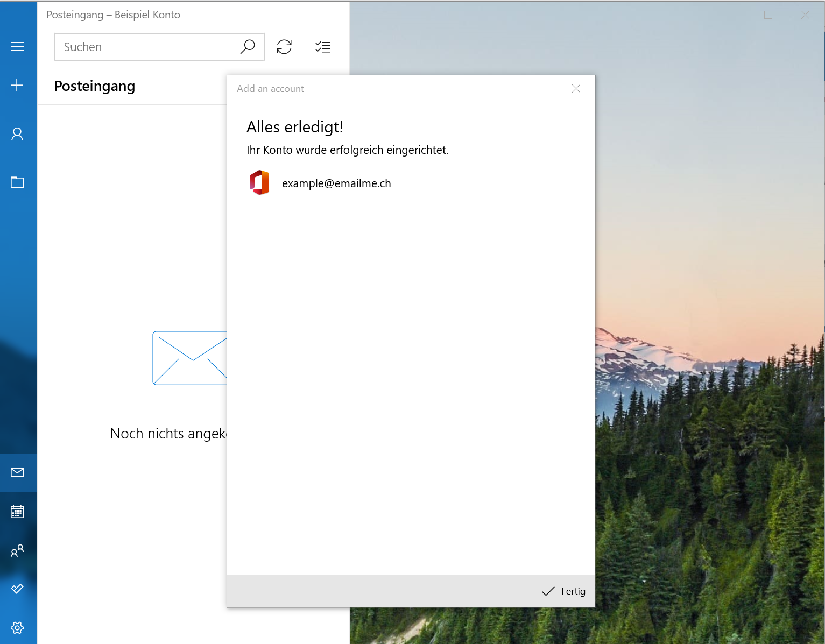825x644 pixels.
Task: Click the search magnifier icon
Action: coord(248,47)
